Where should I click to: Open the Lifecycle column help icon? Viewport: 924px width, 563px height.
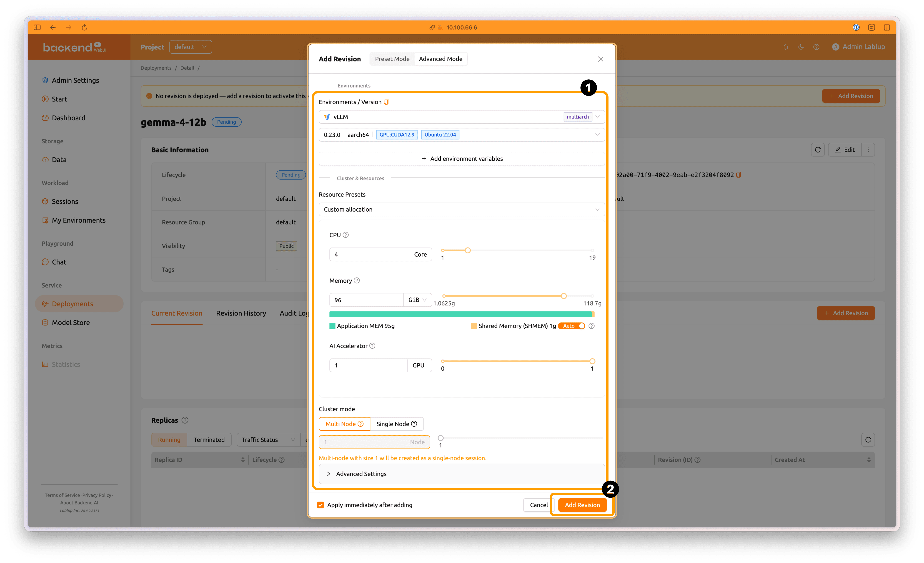282,460
